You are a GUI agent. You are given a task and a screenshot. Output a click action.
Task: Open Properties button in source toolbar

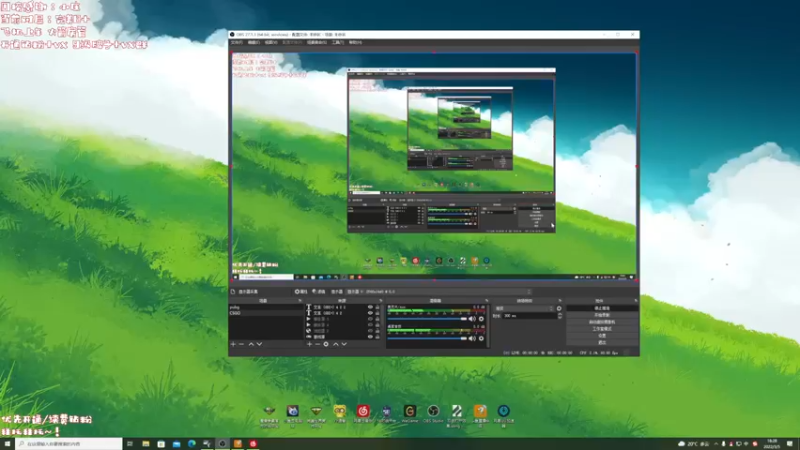coord(301,291)
